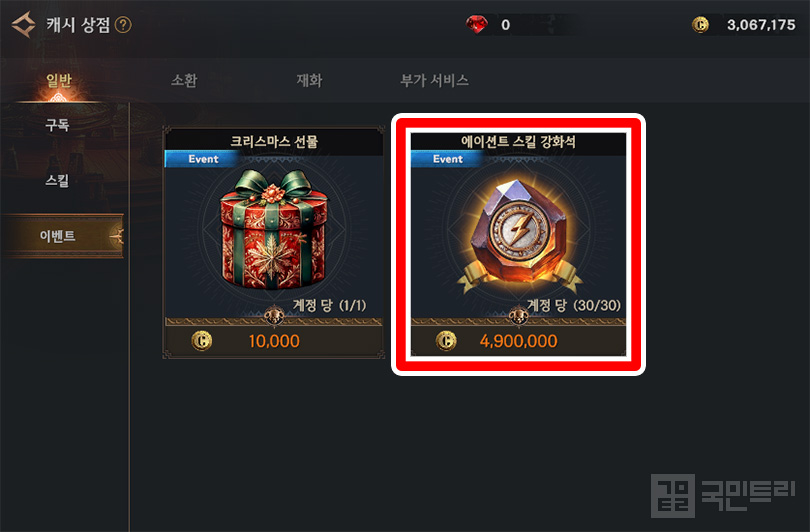This screenshot has width=810, height=532.
Task: Select the Christmas gift box image
Action: (273, 229)
